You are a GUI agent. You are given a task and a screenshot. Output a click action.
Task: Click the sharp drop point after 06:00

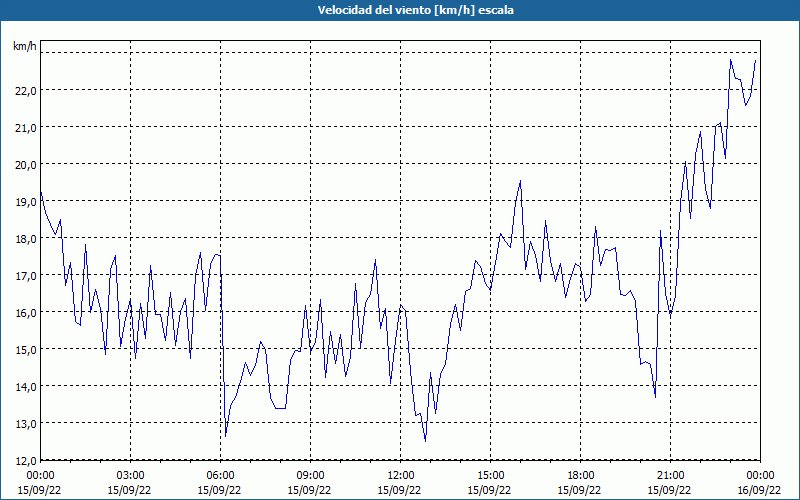pos(226,436)
